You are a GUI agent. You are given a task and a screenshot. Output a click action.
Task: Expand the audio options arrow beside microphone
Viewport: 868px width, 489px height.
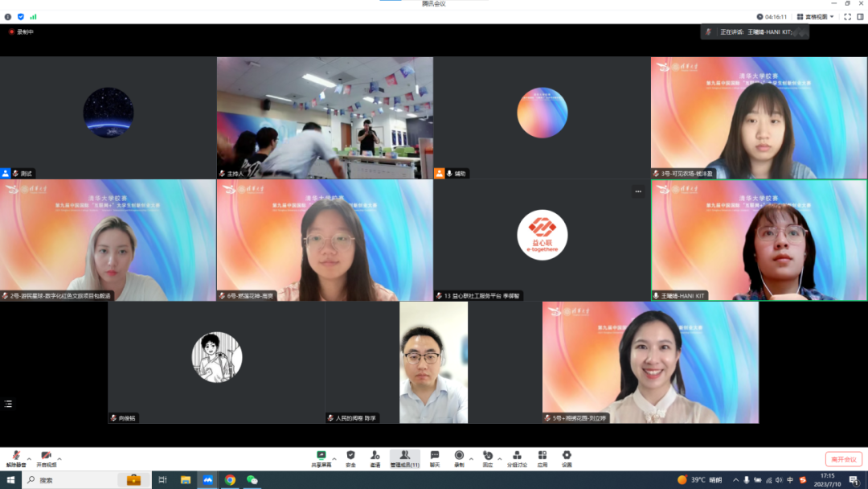coord(30,458)
